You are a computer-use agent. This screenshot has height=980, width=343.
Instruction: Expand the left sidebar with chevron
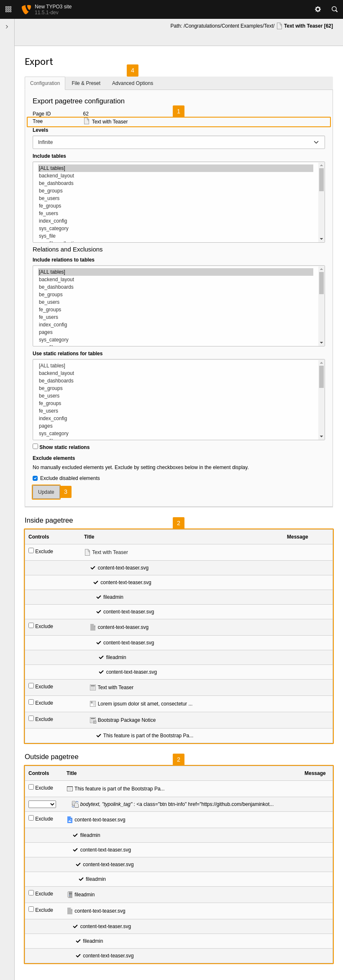(7, 27)
